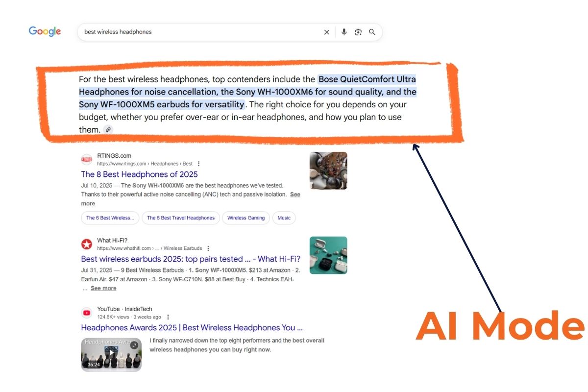Select the 'Wireless Gaming' chip

click(x=246, y=218)
